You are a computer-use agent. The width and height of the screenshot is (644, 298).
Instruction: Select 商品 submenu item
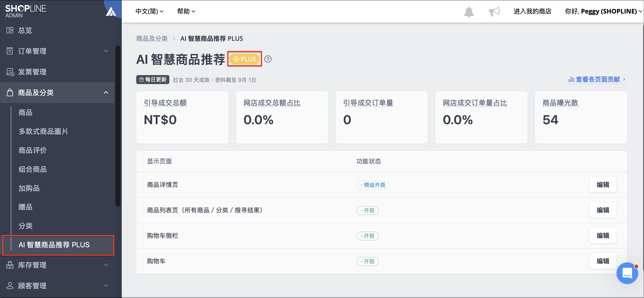pyautogui.click(x=25, y=112)
